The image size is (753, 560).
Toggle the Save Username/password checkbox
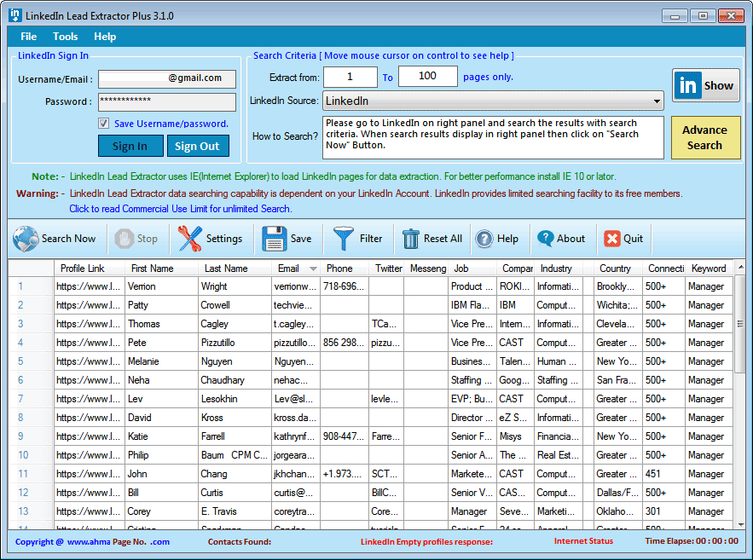click(104, 124)
